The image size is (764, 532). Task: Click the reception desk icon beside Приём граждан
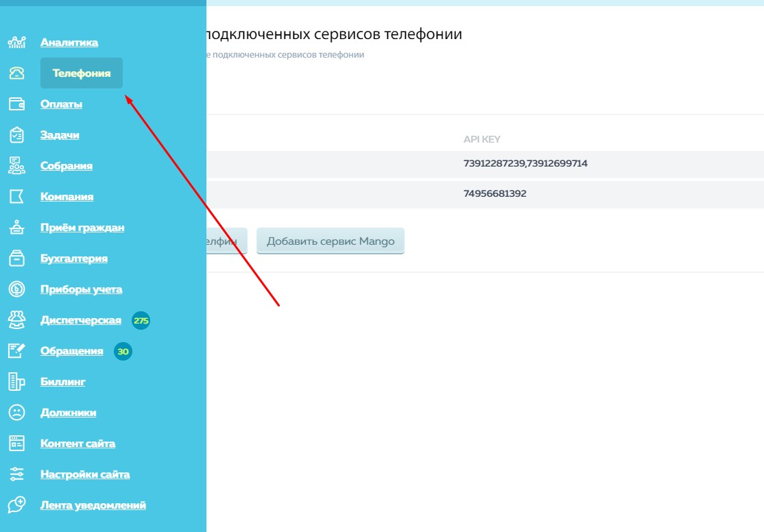pos(16,228)
